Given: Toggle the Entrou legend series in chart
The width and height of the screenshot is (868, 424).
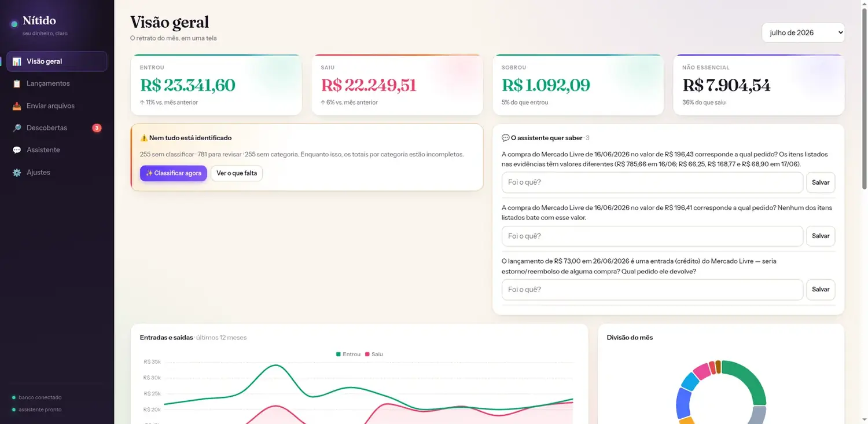Looking at the screenshot, I should tap(348, 354).
